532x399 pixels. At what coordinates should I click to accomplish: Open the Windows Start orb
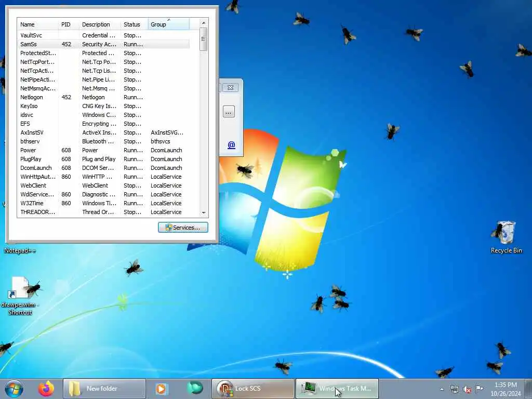click(x=14, y=389)
